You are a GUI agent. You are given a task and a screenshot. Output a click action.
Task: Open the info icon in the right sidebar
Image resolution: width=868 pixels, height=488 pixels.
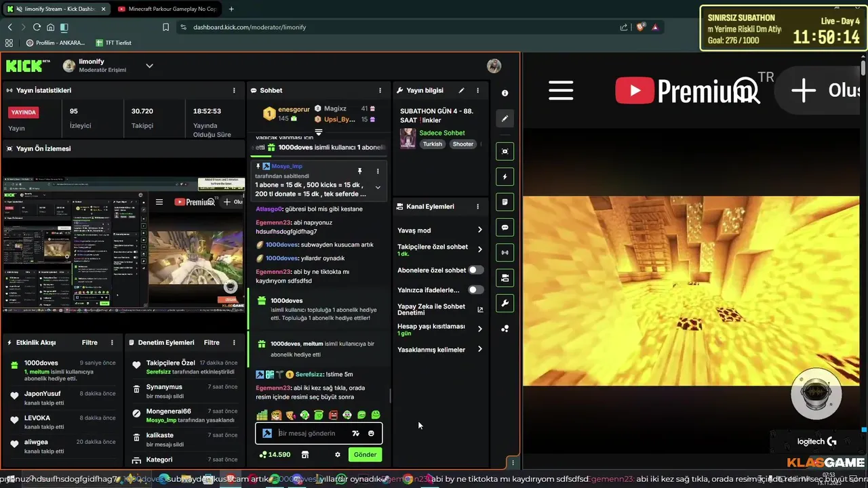tap(505, 93)
